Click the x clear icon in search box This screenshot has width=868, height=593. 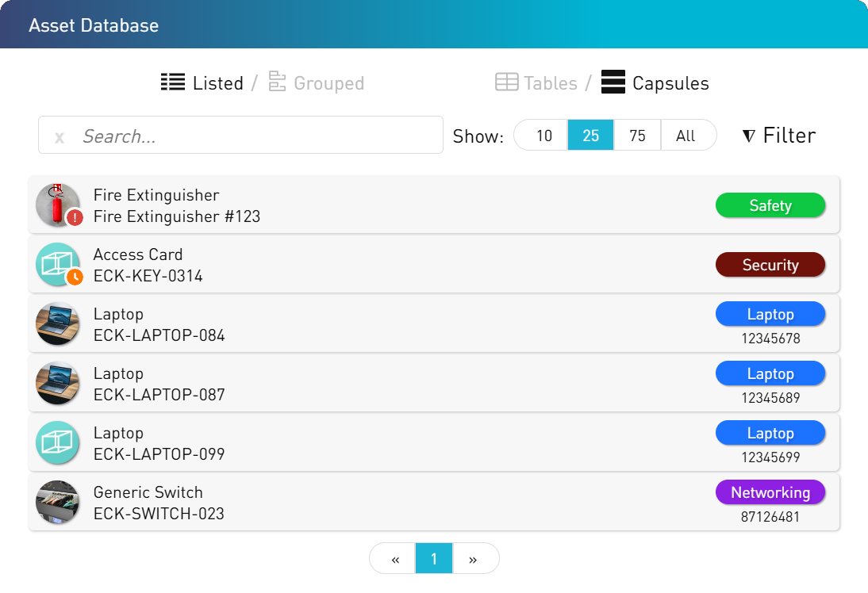[60, 137]
